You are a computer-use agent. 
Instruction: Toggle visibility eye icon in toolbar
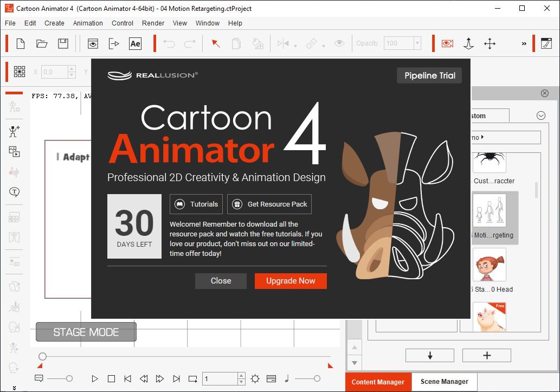tap(339, 43)
